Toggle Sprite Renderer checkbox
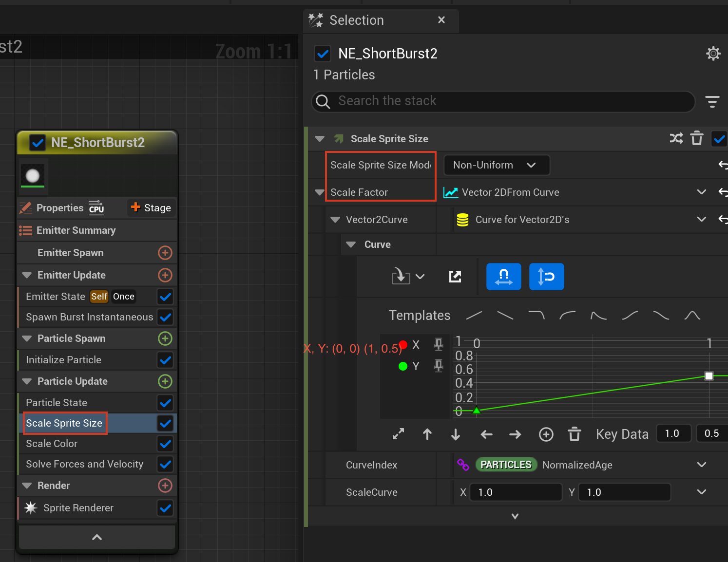 pyautogui.click(x=166, y=508)
